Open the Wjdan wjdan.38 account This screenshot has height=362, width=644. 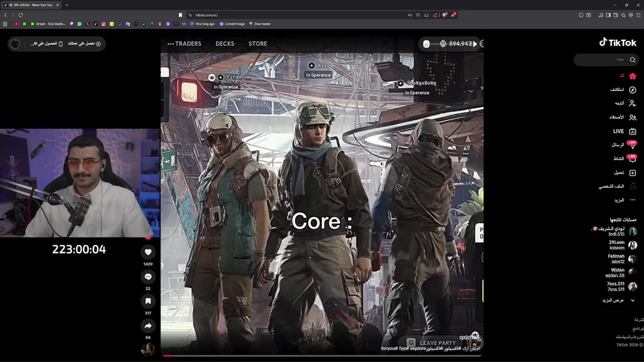[621, 273]
